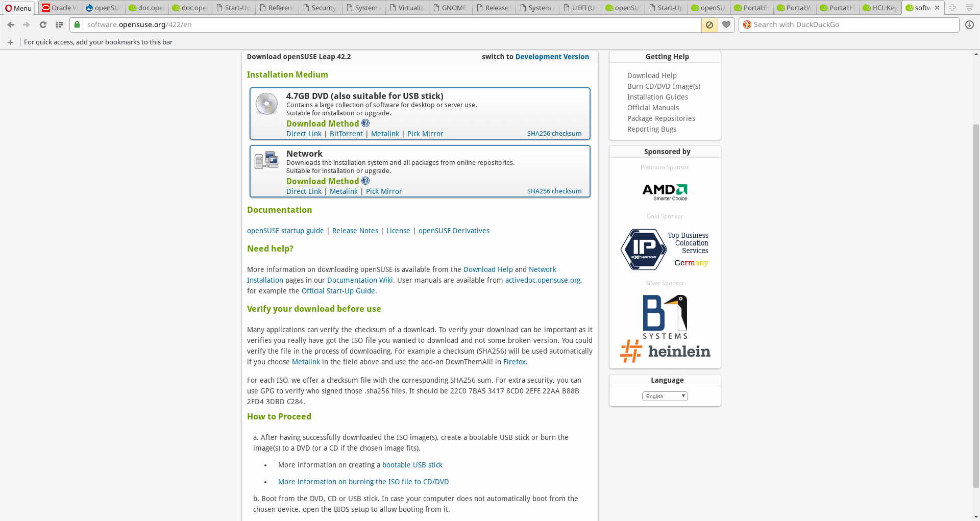Open the License link
The image size is (980, 521).
pos(398,231)
